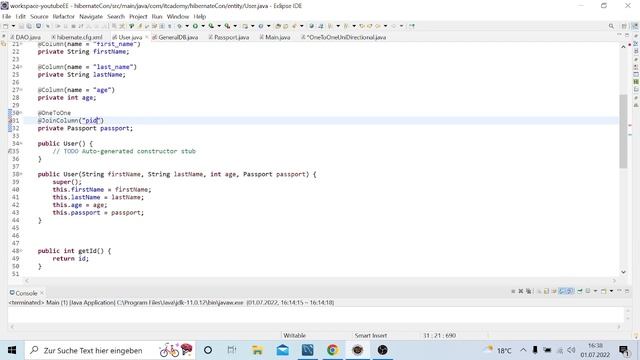The height and width of the screenshot is (360, 640).
Task: Click Remove All Terminated Launches in Console
Action: pyautogui.click(x=528, y=291)
